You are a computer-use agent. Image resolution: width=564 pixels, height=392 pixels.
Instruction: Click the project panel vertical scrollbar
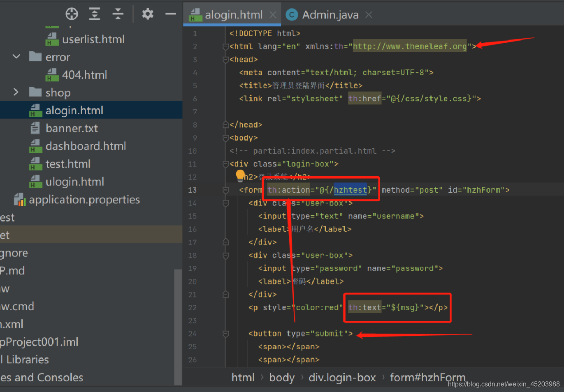click(178, 327)
